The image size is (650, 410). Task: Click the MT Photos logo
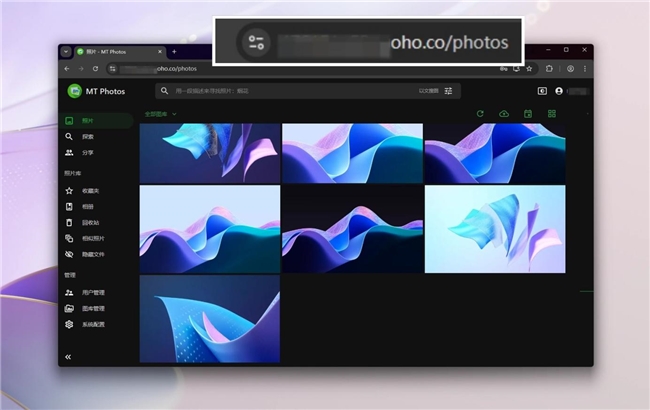click(x=75, y=91)
